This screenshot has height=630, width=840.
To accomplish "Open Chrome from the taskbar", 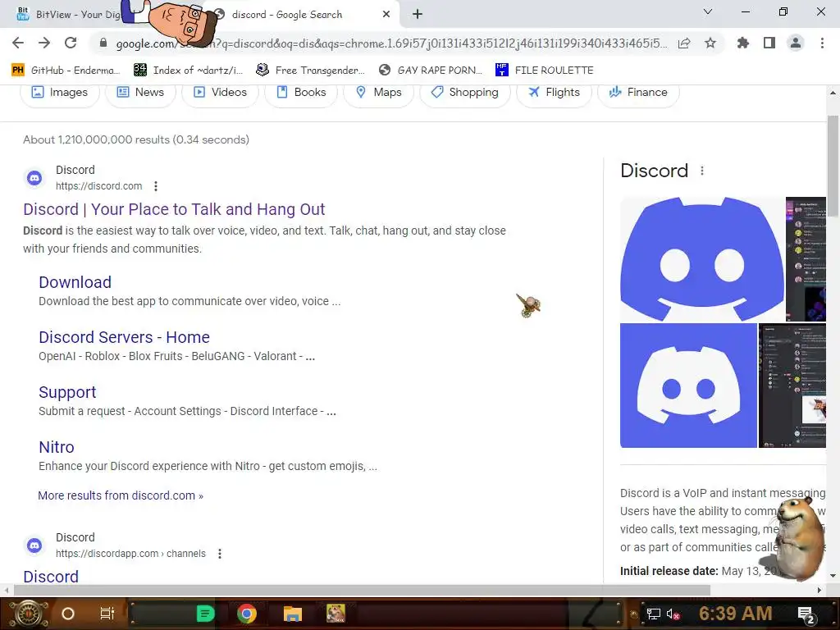I will [x=246, y=614].
